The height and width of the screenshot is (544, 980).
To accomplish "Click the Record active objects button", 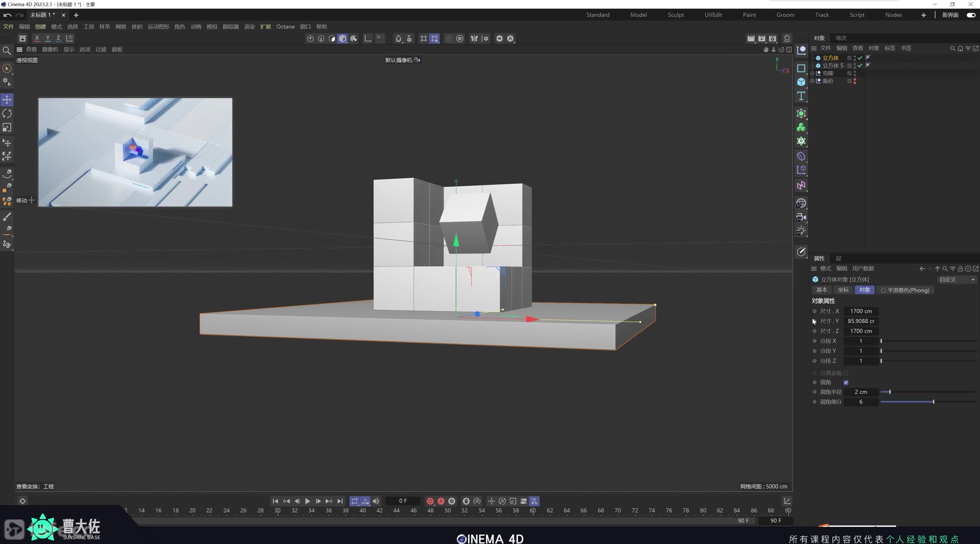I will 430,501.
